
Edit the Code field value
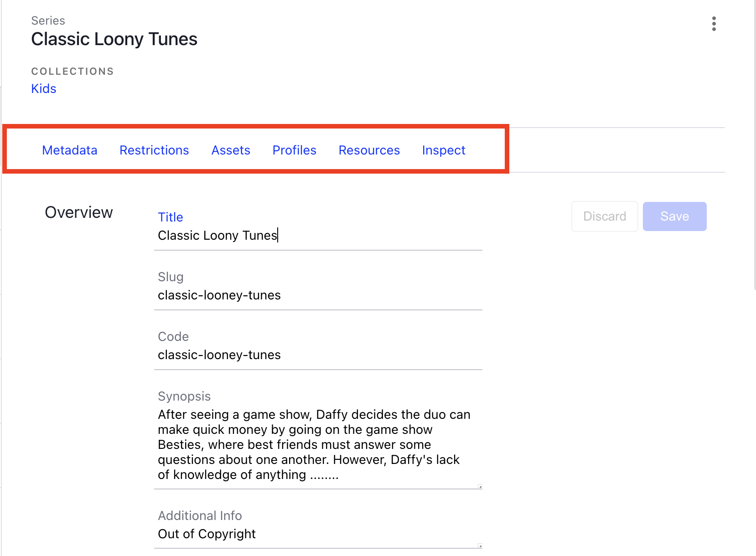coord(318,355)
